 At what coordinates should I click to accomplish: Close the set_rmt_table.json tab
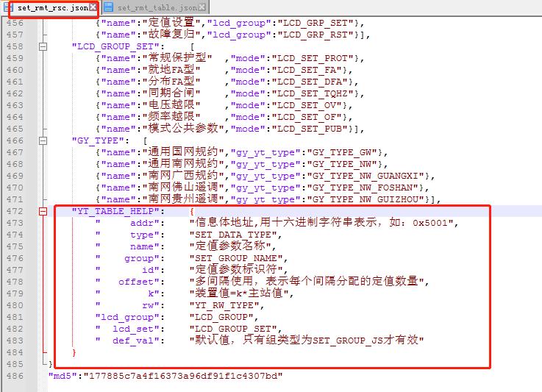point(202,7)
